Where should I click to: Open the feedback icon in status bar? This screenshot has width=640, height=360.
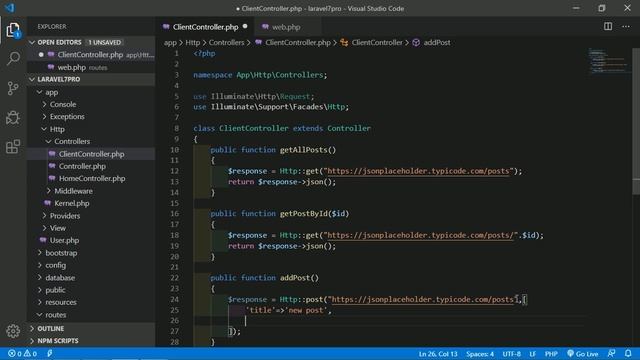[x=611, y=353]
